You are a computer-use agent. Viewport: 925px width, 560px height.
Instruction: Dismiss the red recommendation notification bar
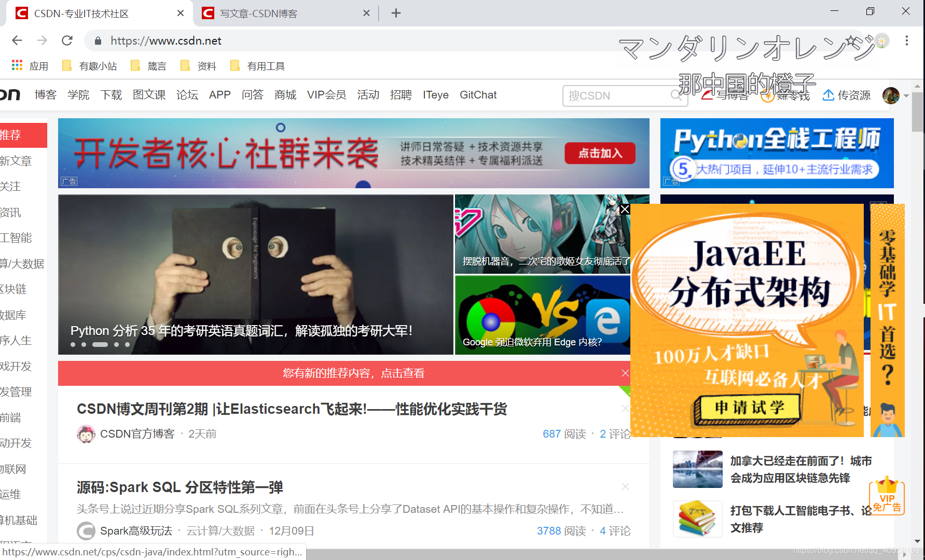625,373
